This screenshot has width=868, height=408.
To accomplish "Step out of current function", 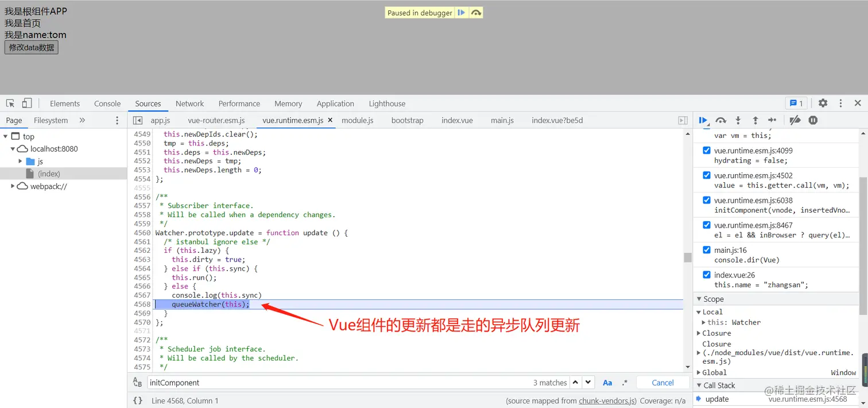I will click(x=755, y=120).
